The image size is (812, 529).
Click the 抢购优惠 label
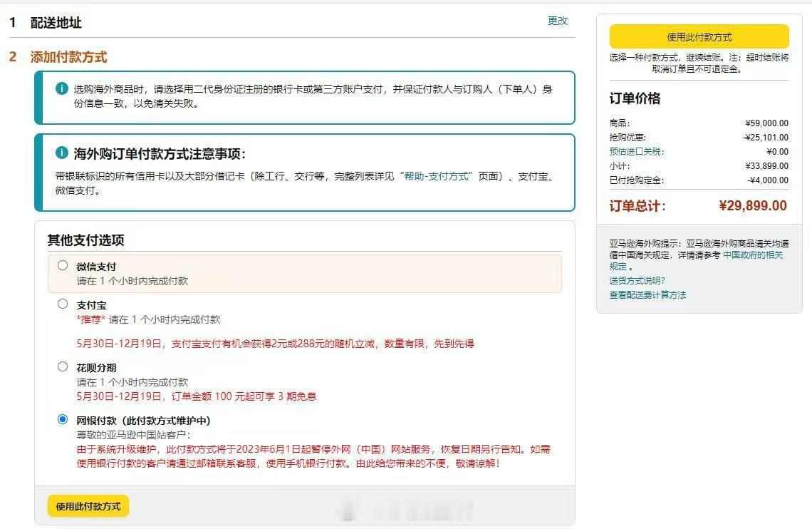[628, 138]
